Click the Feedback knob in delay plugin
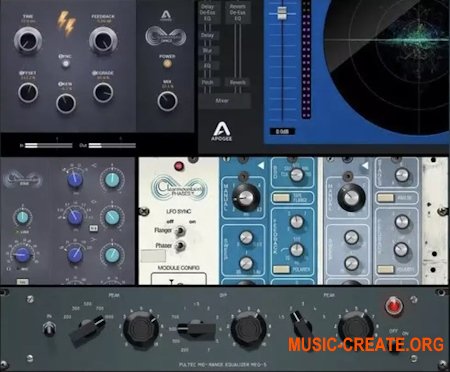 click(103, 40)
